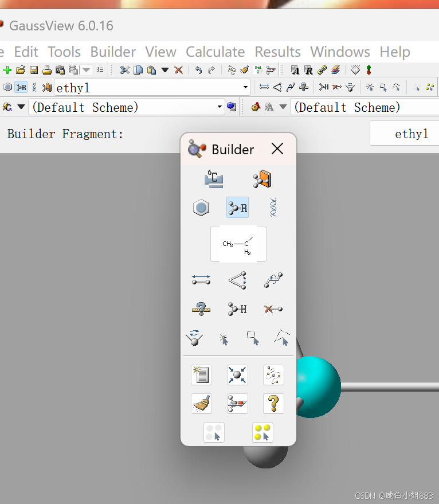This screenshot has width=439, height=504.
Task: Expand the right Default Scheme combo box
Action: point(364,107)
